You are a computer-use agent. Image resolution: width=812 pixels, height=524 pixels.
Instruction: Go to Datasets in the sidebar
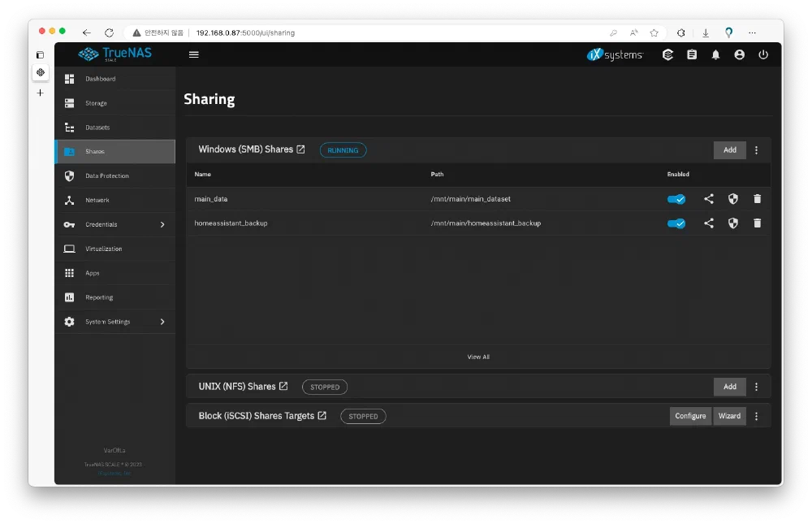97,128
